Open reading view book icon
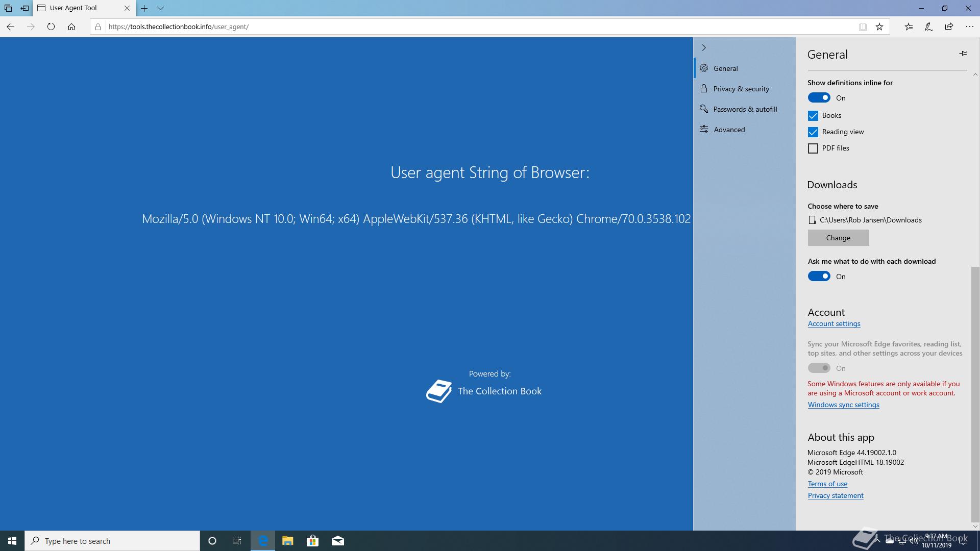The width and height of the screenshot is (980, 551). pos(863,27)
